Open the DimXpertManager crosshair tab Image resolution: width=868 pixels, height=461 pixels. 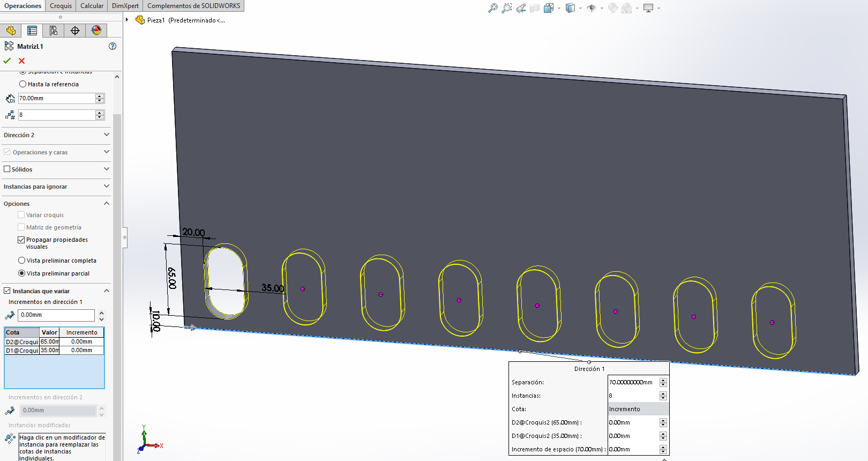coord(75,31)
